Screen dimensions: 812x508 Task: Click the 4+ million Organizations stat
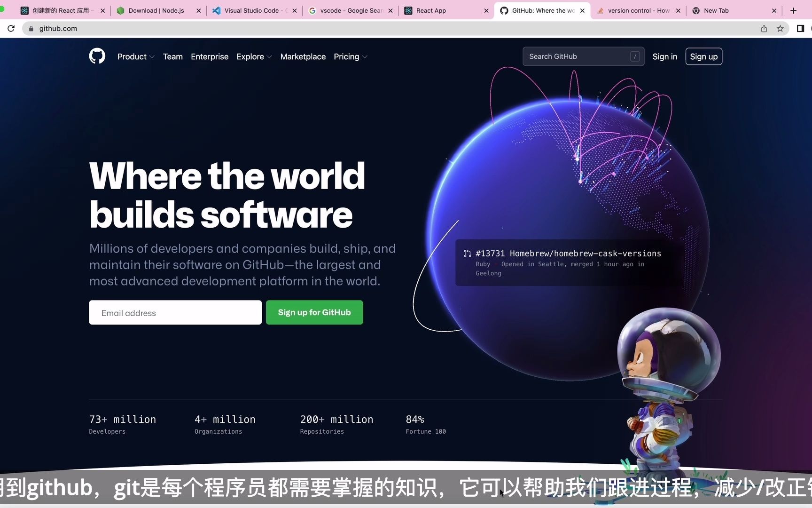tap(225, 424)
